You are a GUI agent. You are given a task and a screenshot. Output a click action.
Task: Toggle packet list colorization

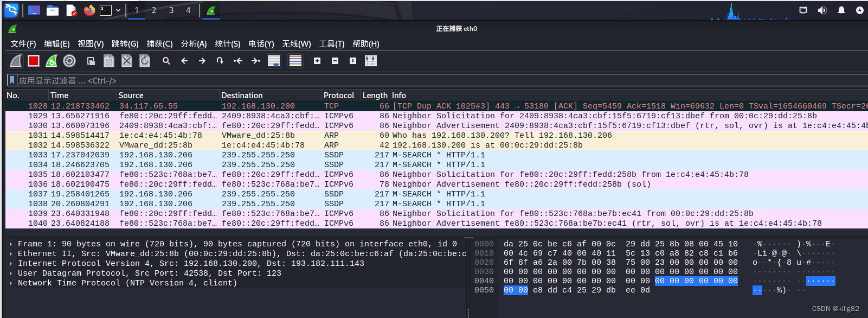(x=295, y=61)
